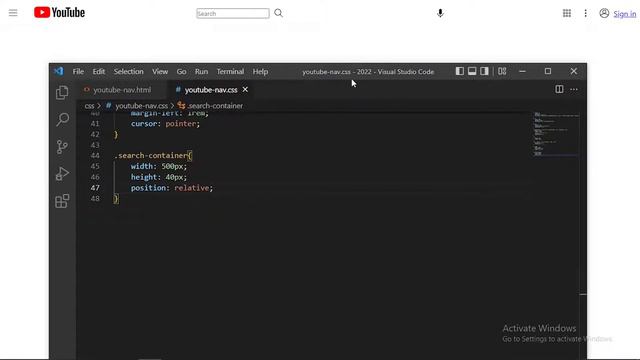Open the Selection menu
Image resolution: width=640 pixels, height=360 pixels.
click(129, 71)
